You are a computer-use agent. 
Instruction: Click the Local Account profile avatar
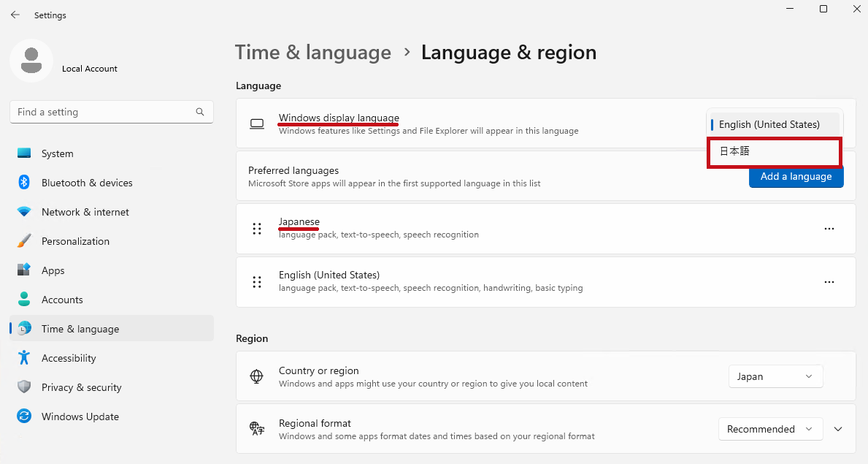(x=31, y=61)
